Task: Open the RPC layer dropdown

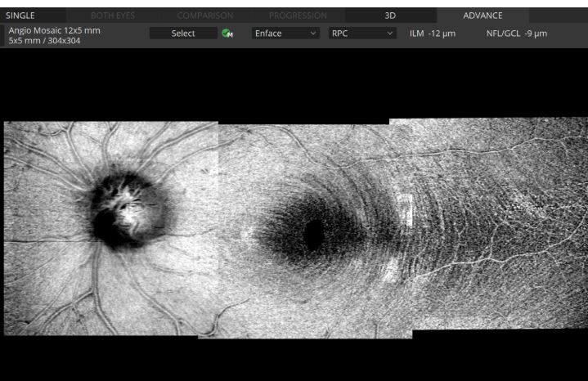Action: point(361,34)
